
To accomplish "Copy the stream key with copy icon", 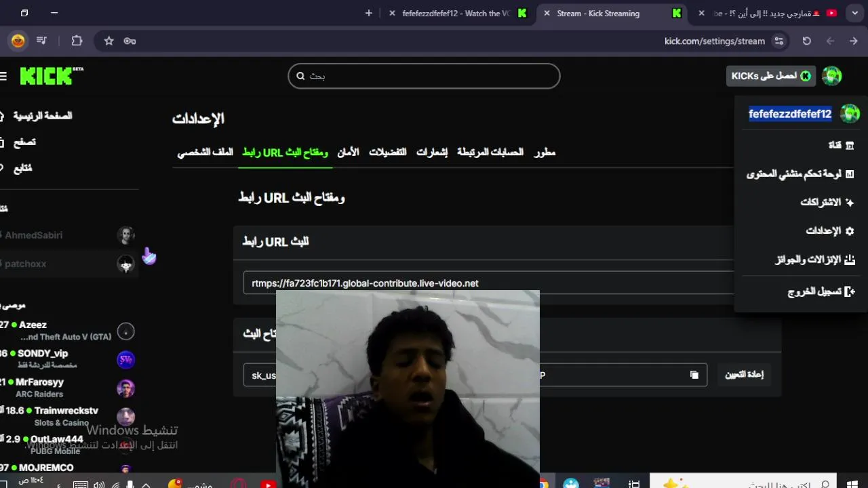I will 694,375.
